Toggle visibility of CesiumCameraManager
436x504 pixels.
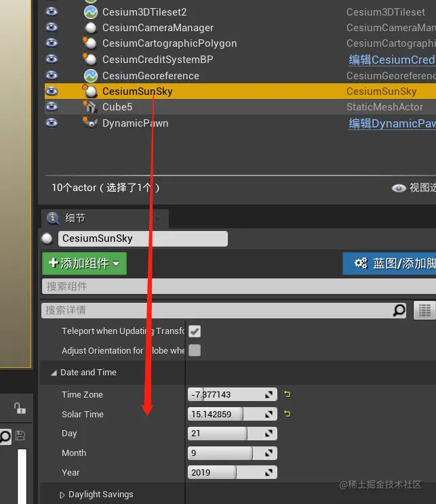(52, 27)
